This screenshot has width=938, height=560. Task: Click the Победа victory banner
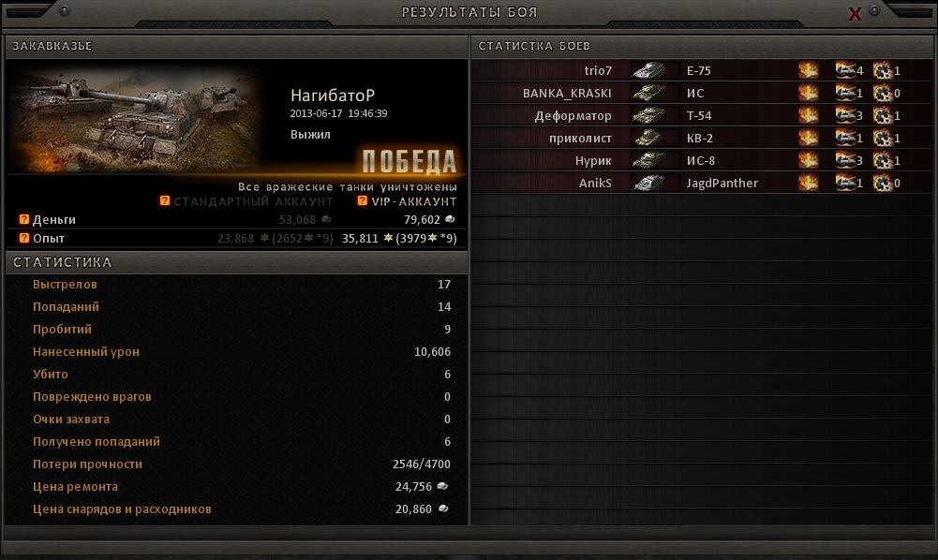[x=409, y=161]
